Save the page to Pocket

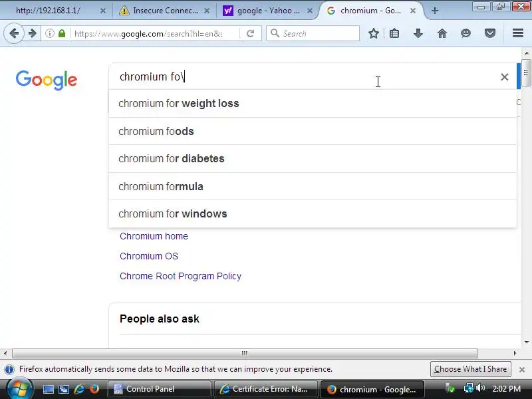[x=490, y=33]
